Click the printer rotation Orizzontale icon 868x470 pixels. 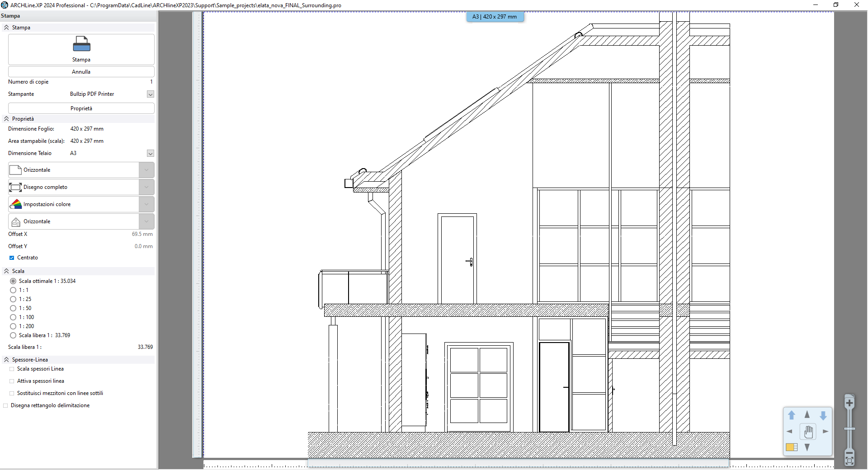pos(16,221)
